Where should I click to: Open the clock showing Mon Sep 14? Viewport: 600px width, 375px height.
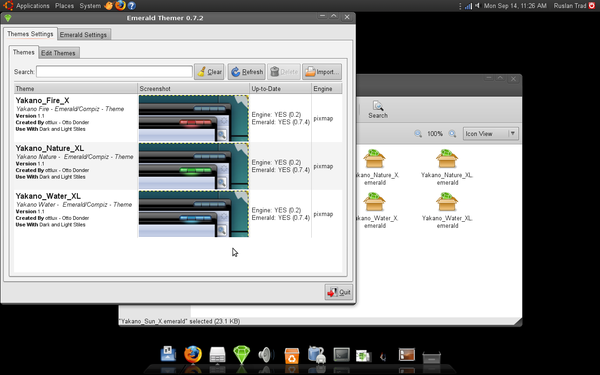click(x=515, y=6)
